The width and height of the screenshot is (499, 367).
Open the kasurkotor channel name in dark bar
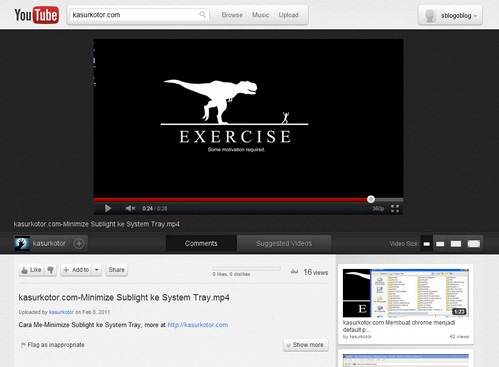(49, 244)
